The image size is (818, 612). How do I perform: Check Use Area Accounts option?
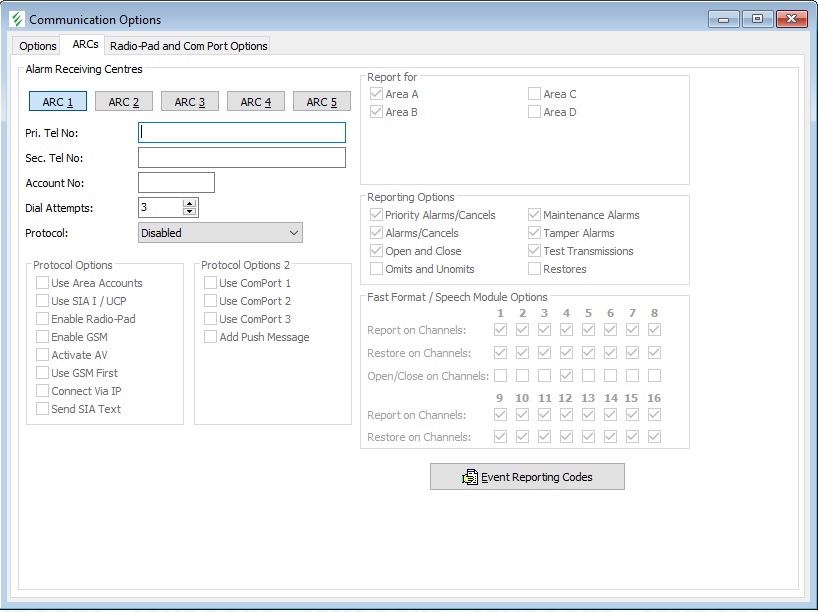coord(42,283)
